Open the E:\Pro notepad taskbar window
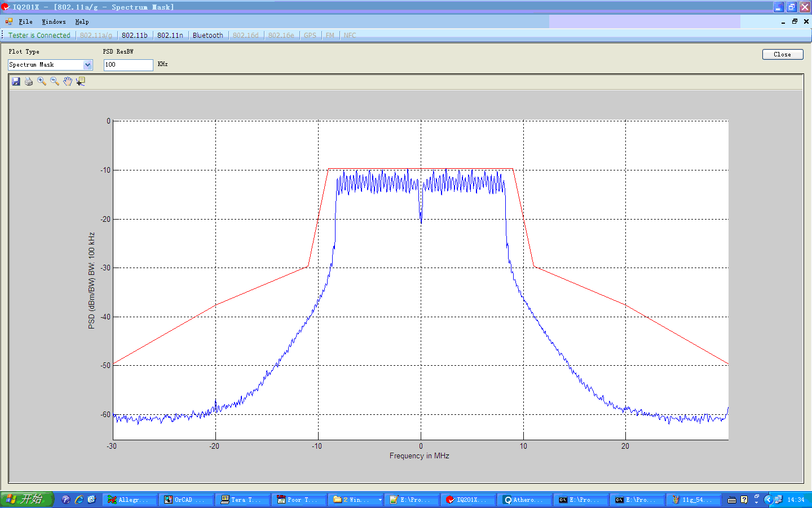This screenshot has width=812, height=508. (411, 500)
